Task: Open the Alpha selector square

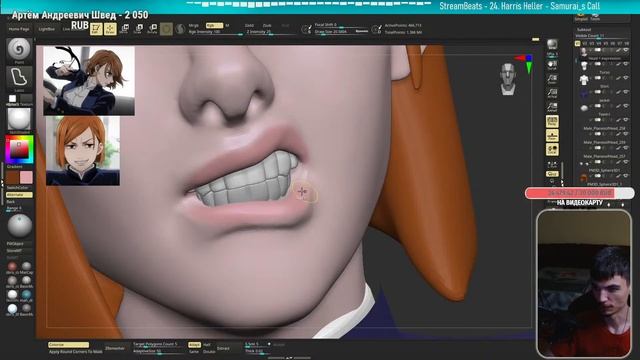Action: [13, 99]
